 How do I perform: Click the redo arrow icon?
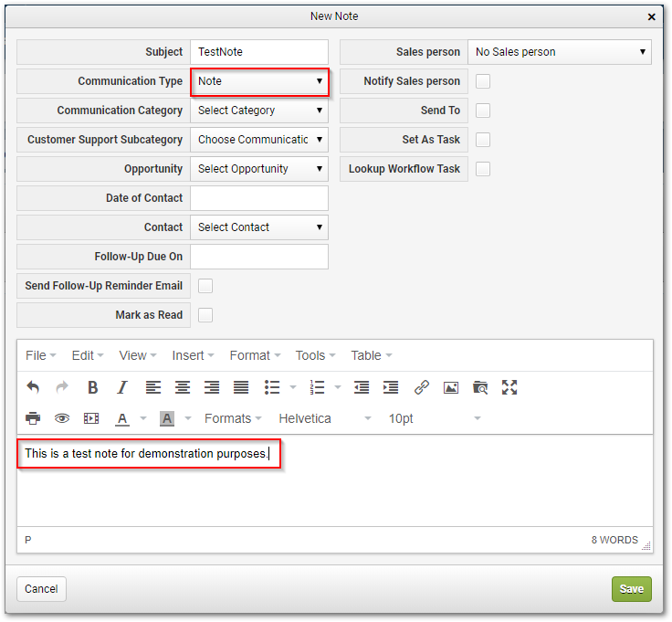(62, 387)
